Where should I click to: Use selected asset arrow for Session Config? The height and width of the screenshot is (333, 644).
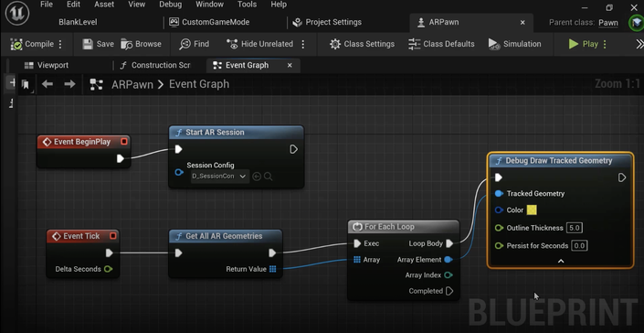[x=257, y=177]
